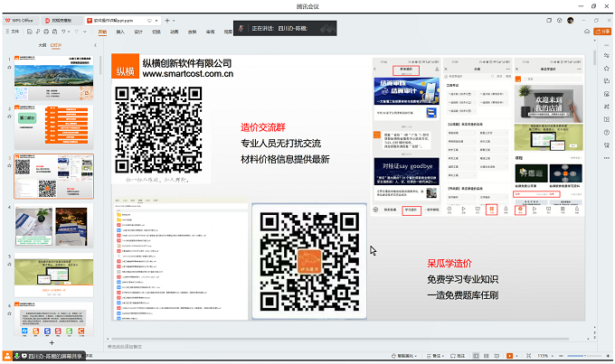Select the 开始 ribbon tab
This screenshot has height=364, width=615.
coord(102,32)
